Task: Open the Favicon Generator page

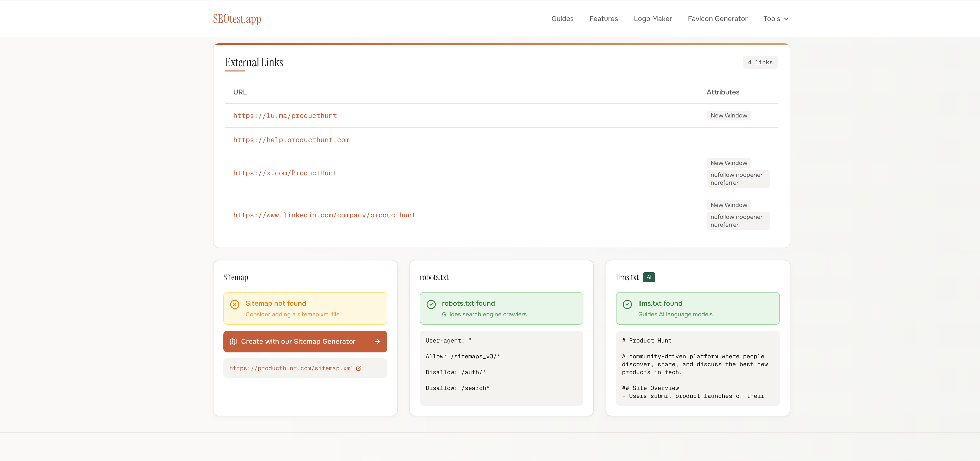Action: [x=718, y=18]
